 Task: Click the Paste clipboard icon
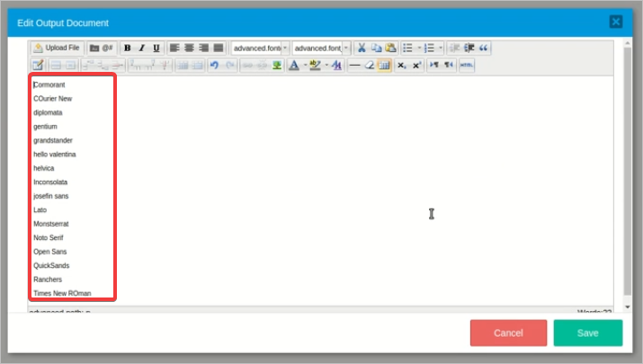(x=390, y=48)
